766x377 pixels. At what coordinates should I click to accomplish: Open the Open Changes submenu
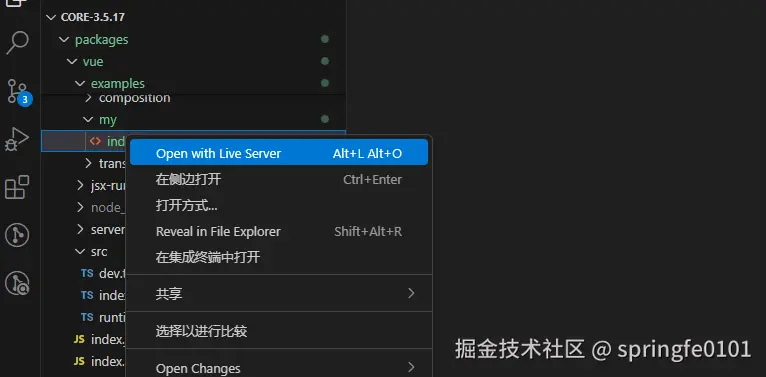pyautogui.click(x=279, y=368)
